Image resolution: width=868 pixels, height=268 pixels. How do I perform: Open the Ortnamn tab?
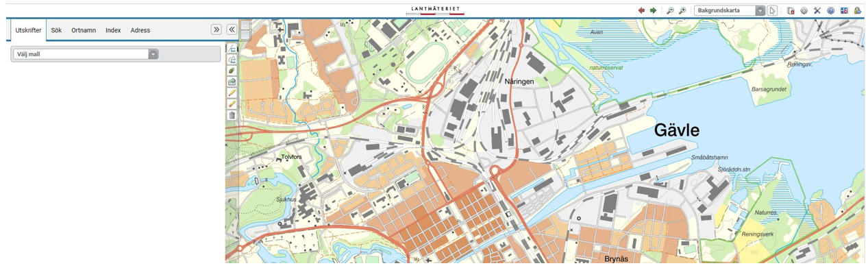tap(84, 30)
